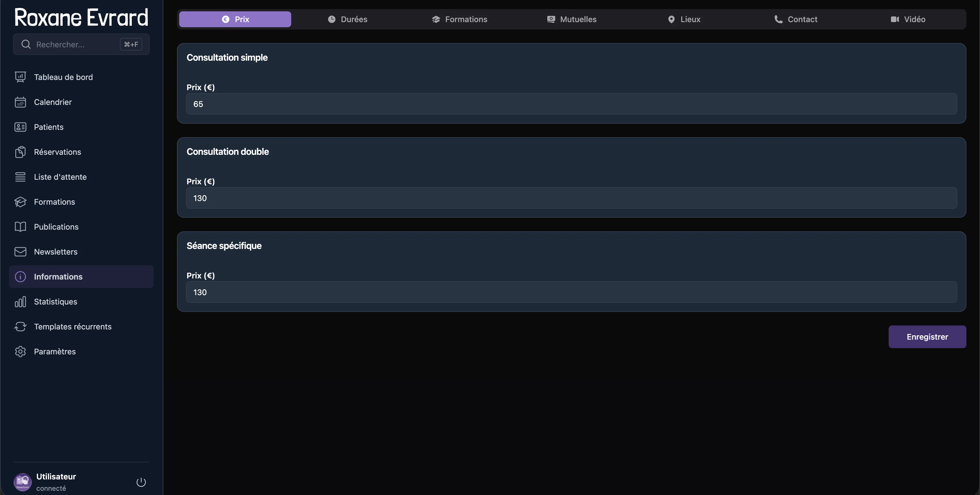Click the power logout icon near Utilisateur
980x495 pixels.
pyautogui.click(x=141, y=482)
